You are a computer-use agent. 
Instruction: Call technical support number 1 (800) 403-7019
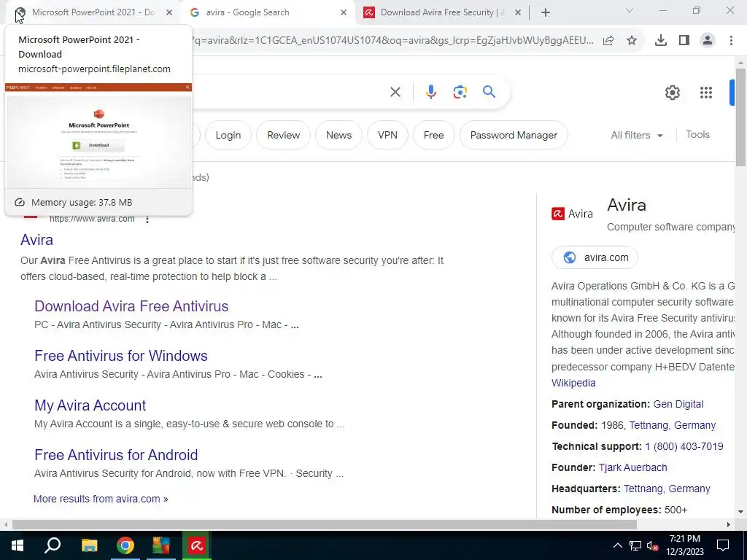pyautogui.click(x=684, y=447)
